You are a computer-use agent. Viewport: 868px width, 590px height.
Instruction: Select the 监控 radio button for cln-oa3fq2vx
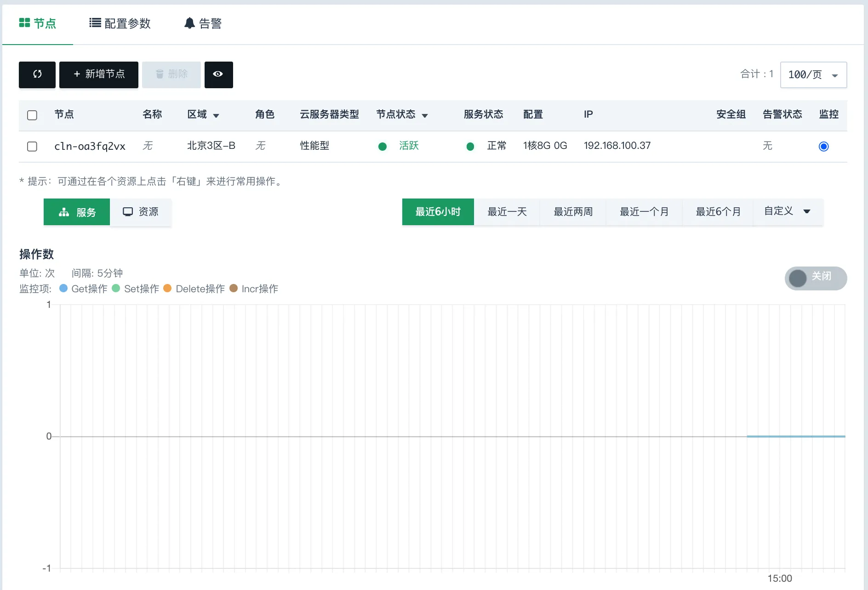point(823,146)
